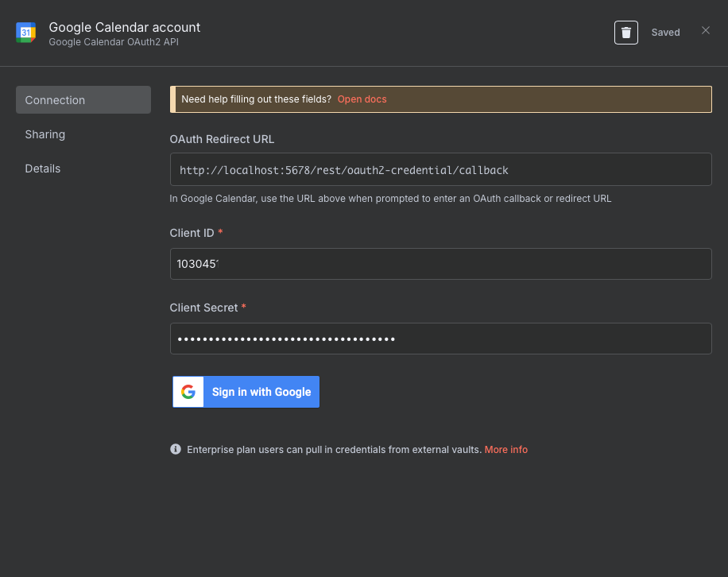The image size is (728, 577).
Task: Switch to the Sharing tab
Action: (45, 134)
